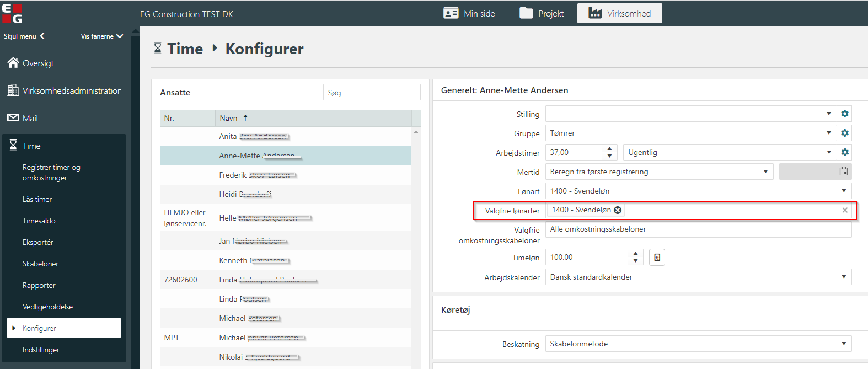
Task: Switch to the Projekt tab
Action: click(x=542, y=13)
